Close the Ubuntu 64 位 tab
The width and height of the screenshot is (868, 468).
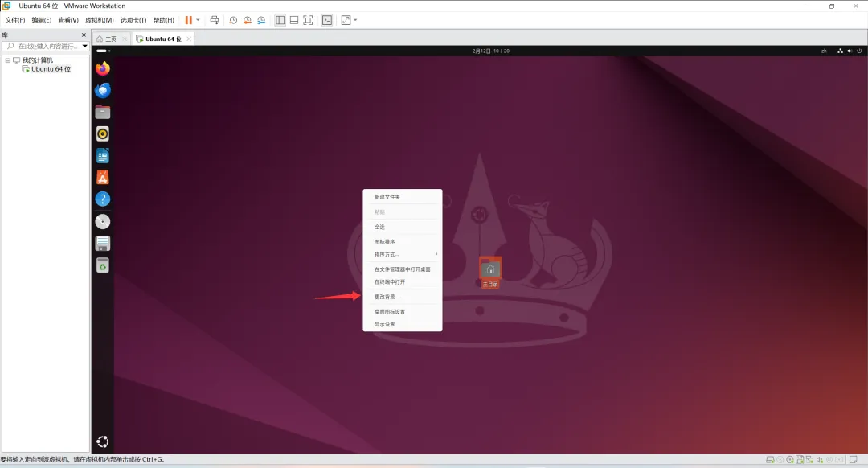(x=189, y=39)
